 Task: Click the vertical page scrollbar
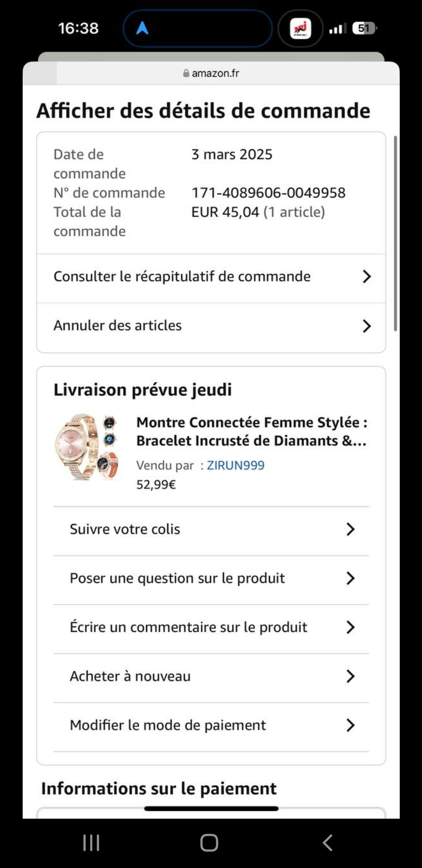pyautogui.click(x=395, y=233)
